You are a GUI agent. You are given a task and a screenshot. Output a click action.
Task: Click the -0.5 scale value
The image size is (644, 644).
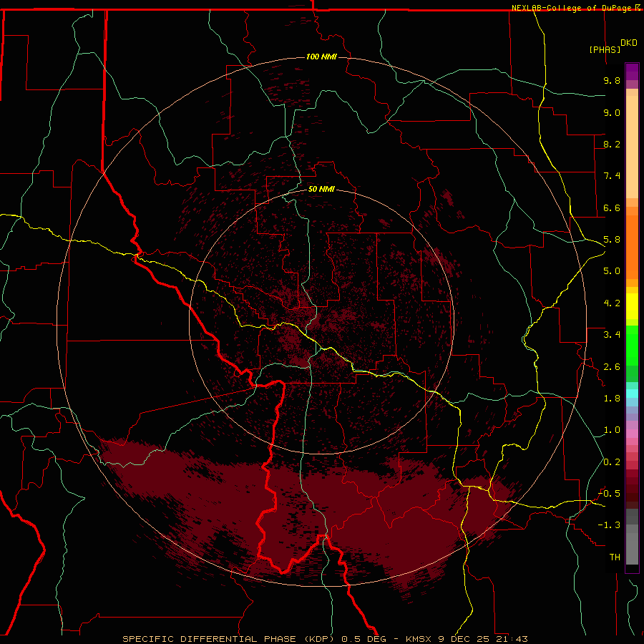click(610, 494)
